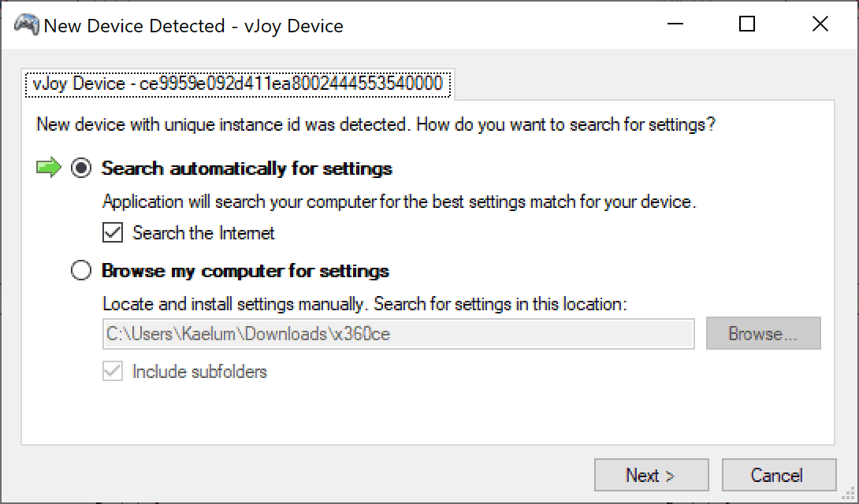This screenshot has width=859, height=504.
Task: Select the Search automatically for settings option
Action: (x=81, y=167)
